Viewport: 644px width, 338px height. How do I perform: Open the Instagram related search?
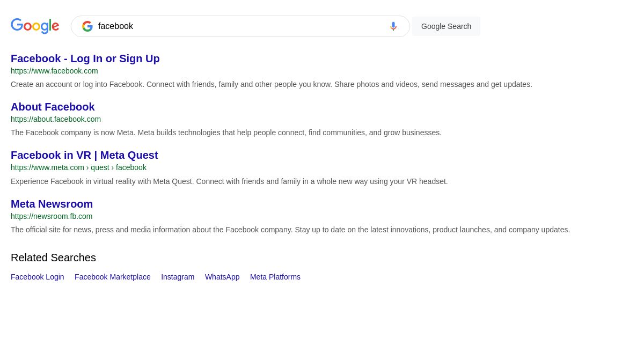(x=178, y=277)
